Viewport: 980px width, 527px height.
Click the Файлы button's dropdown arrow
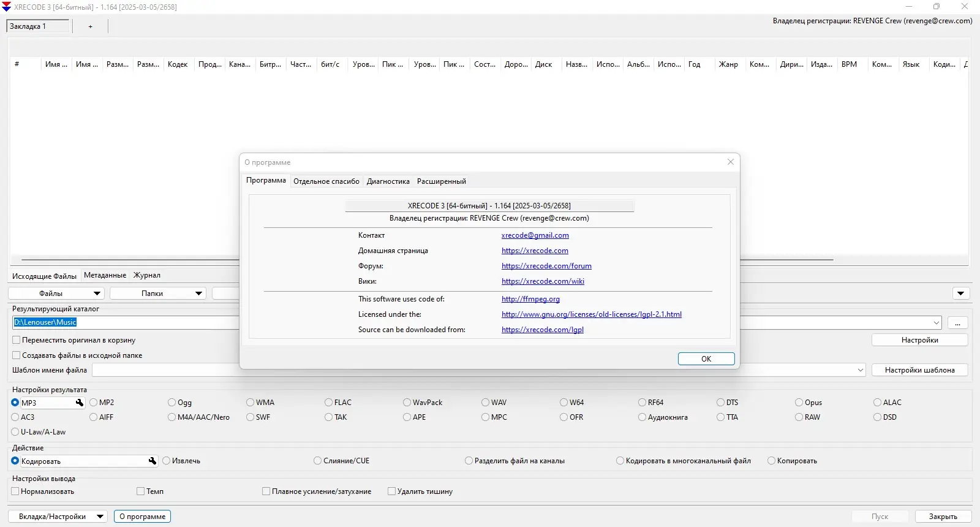(96, 294)
